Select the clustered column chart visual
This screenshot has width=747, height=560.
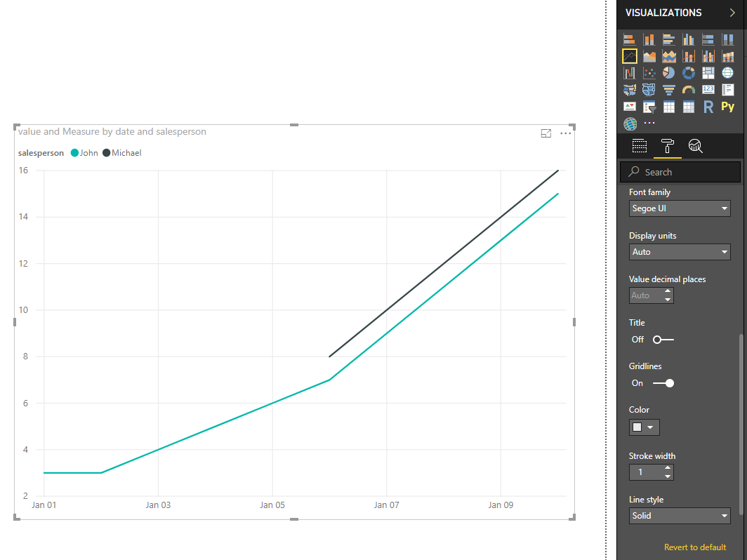click(689, 39)
